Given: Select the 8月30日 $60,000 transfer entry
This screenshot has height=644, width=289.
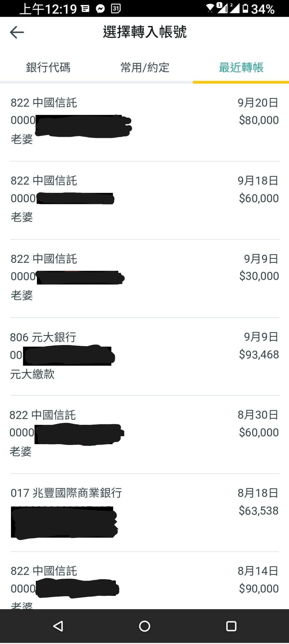Looking at the screenshot, I should [144, 433].
